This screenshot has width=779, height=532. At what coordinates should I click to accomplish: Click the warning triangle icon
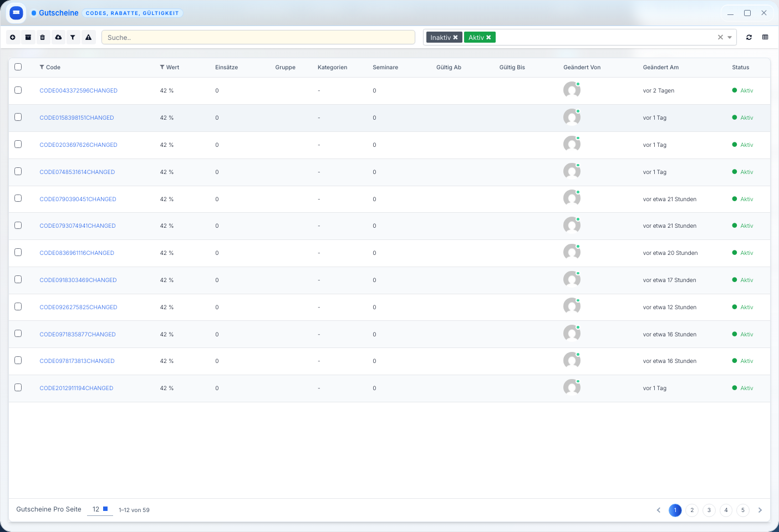point(88,37)
